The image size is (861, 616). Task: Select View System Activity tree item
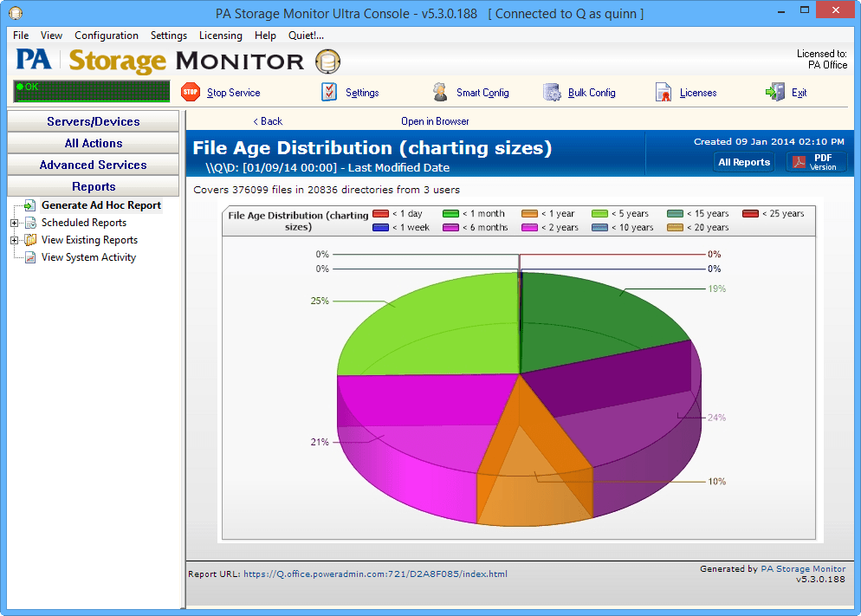(88, 257)
